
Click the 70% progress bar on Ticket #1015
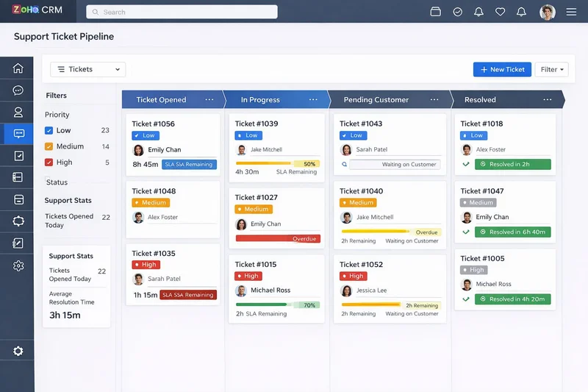tap(278, 305)
